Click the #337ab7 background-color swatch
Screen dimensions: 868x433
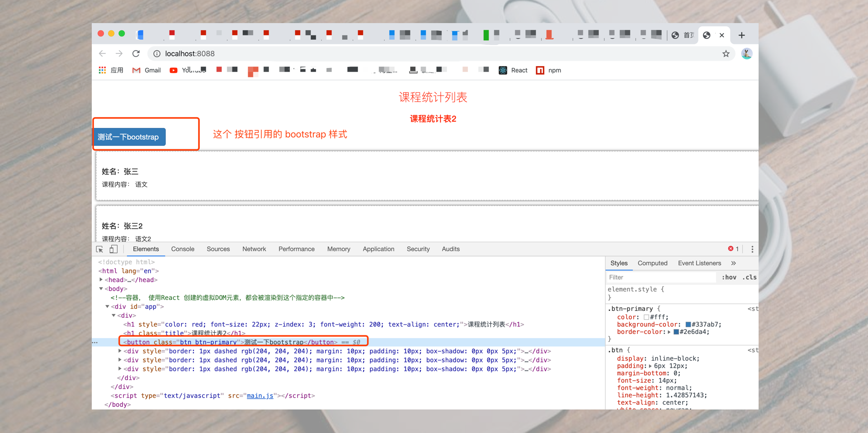click(x=689, y=324)
